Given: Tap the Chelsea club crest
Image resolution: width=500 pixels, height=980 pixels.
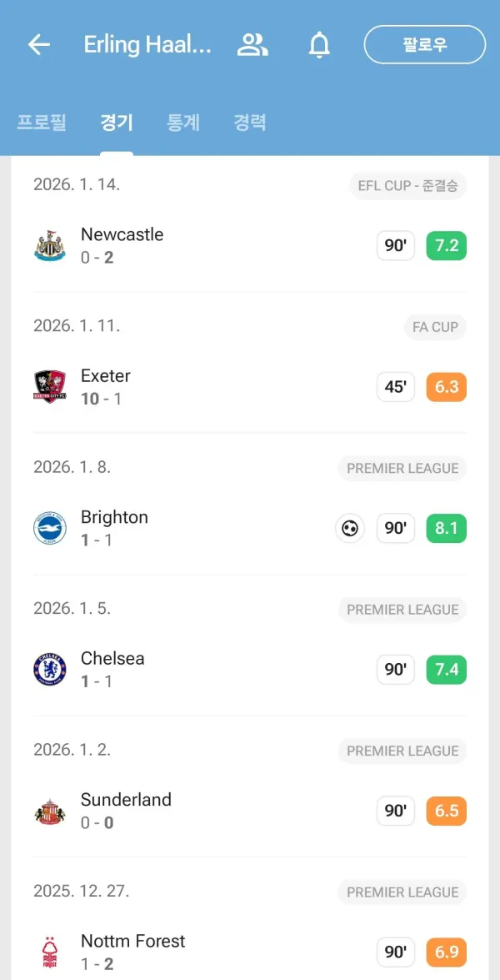Looking at the screenshot, I should coord(49,670).
